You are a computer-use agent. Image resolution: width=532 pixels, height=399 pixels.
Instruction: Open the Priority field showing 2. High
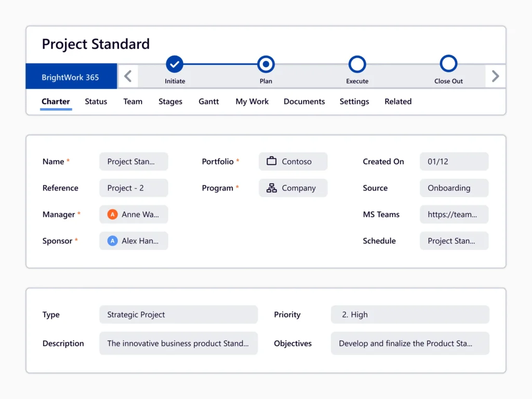point(410,314)
